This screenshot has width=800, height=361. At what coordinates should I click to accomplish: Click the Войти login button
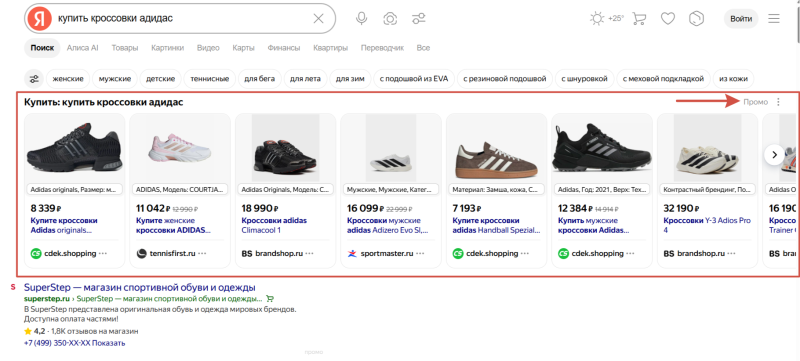741,19
